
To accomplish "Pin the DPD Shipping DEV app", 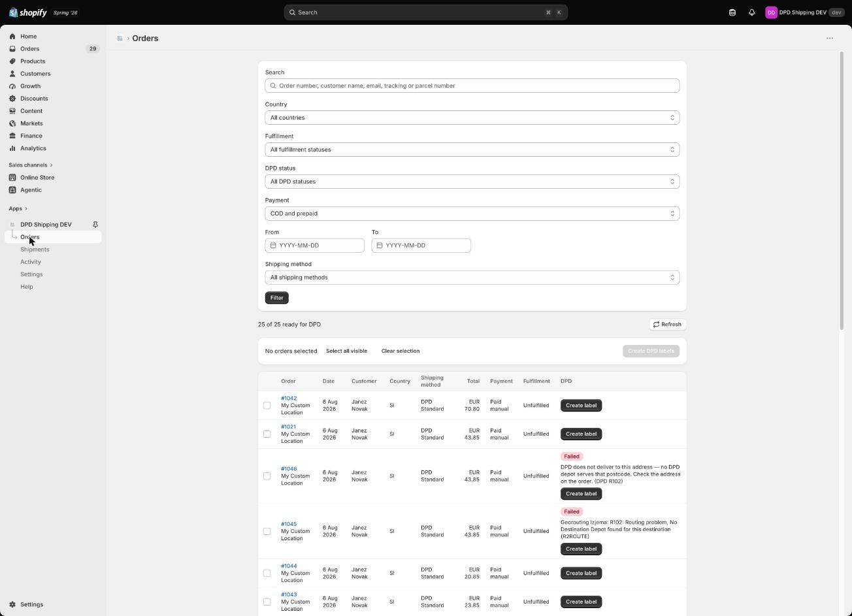I will click(x=95, y=225).
